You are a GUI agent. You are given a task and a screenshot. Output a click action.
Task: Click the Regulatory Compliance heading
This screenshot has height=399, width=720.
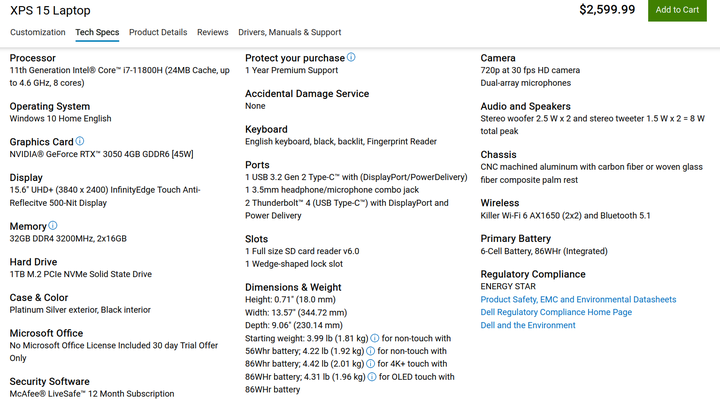point(533,274)
